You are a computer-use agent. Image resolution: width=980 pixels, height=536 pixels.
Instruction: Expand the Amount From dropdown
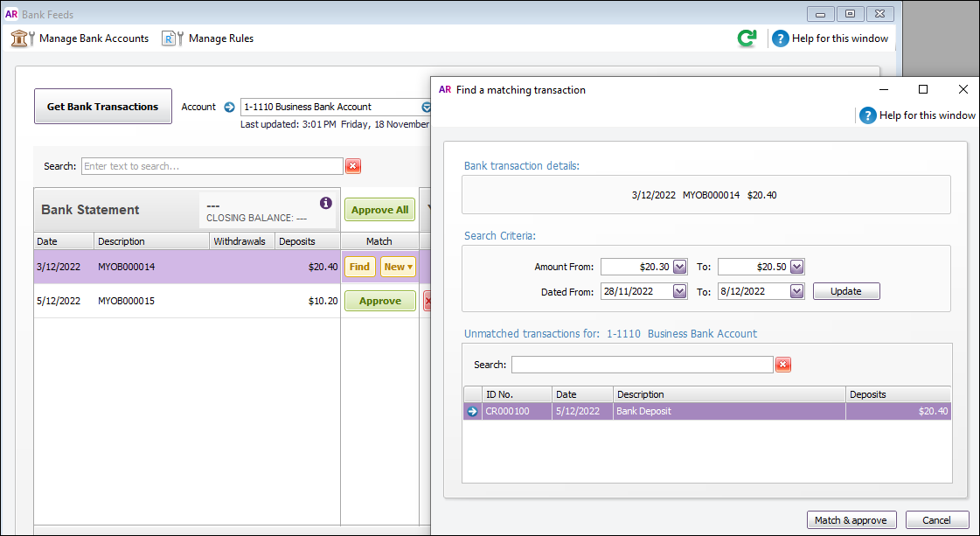[680, 267]
